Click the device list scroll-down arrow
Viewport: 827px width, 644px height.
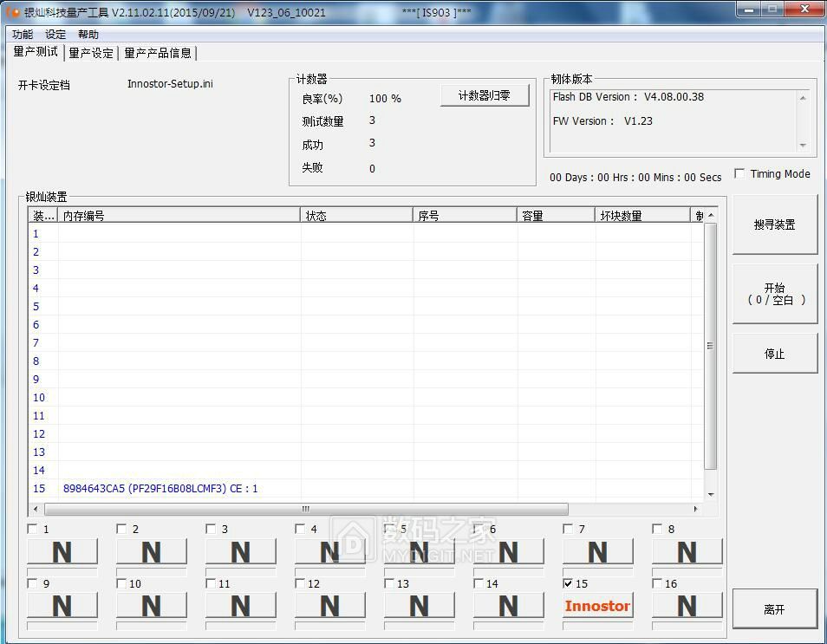711,494
